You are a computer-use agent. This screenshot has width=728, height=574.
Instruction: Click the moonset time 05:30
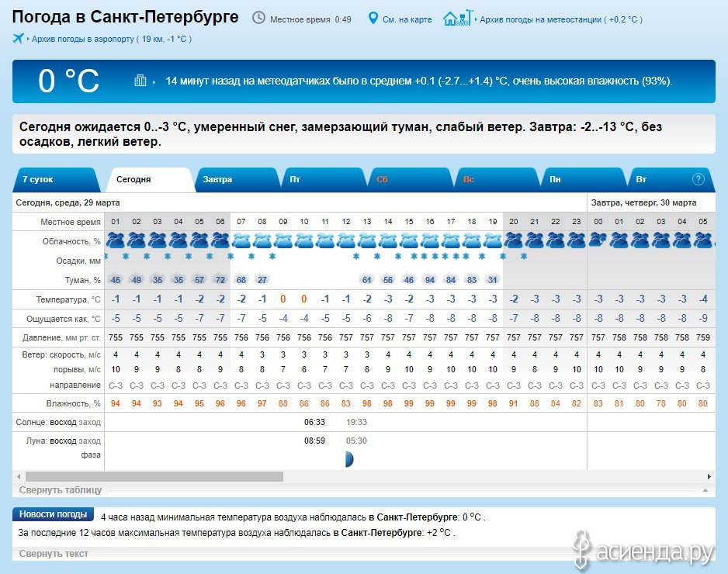point(356,441)
